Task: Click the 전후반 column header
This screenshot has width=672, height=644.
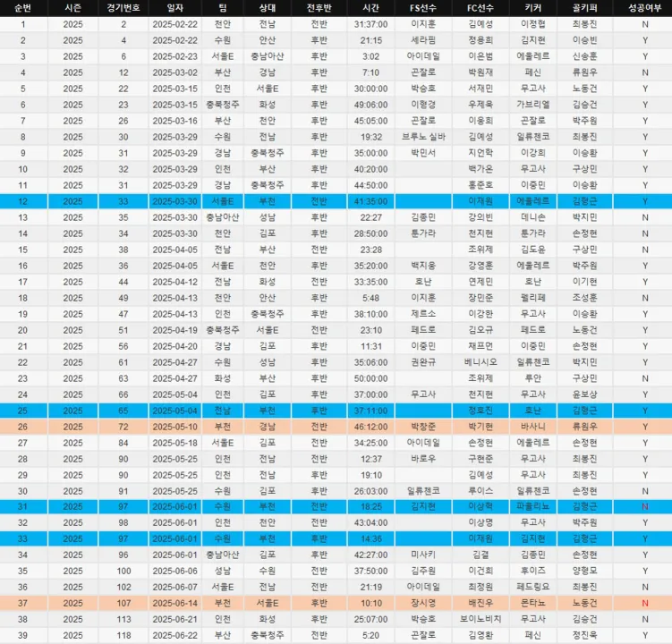Action: point(319,8)
